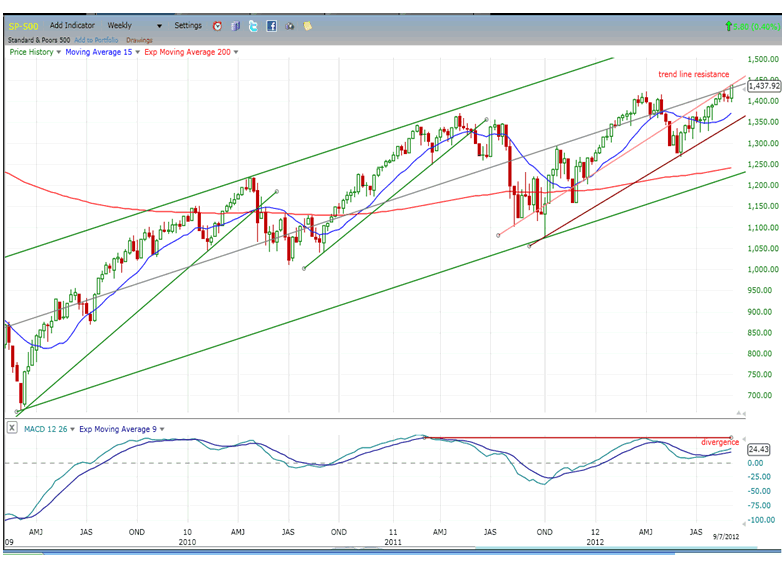Expand Price History dropdown arrow
Screen dimensions: 783x564
pos(58,52)
